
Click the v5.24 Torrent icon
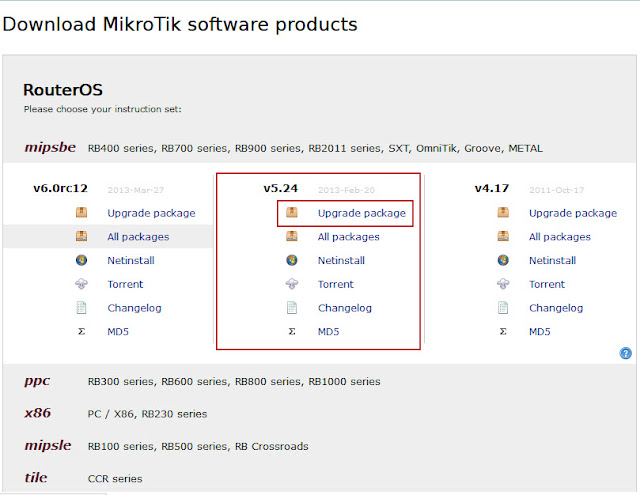point(292,284)
